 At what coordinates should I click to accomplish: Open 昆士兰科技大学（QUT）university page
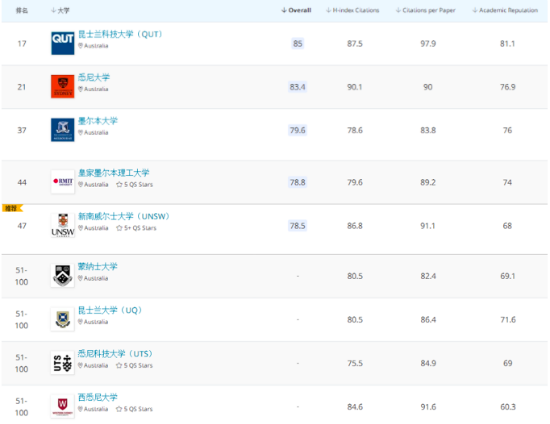pos(120,34)
